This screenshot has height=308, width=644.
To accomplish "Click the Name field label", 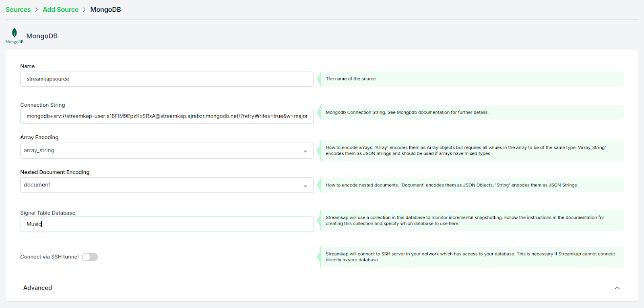I will coord(27,66).
